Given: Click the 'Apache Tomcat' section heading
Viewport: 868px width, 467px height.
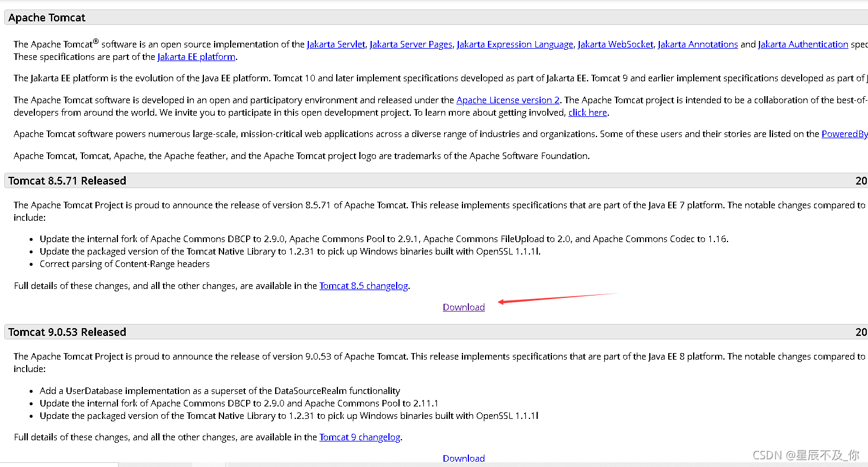Looking at the screenshot, I should pos(47,18).
